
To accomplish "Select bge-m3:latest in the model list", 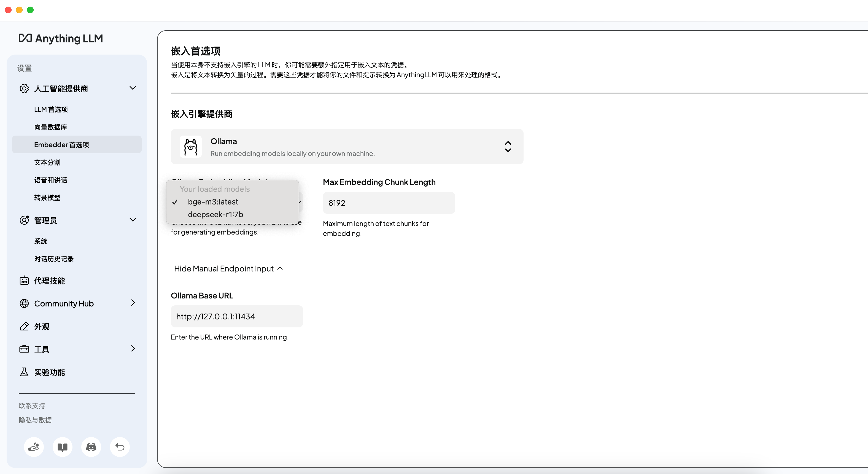I will click(x=213, y=202).
